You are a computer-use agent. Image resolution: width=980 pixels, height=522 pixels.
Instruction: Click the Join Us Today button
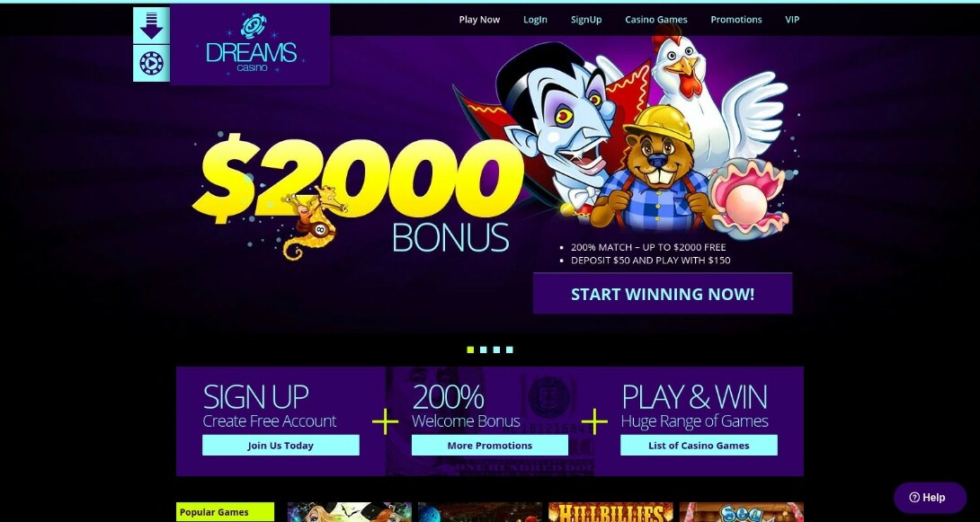(281, 446)
